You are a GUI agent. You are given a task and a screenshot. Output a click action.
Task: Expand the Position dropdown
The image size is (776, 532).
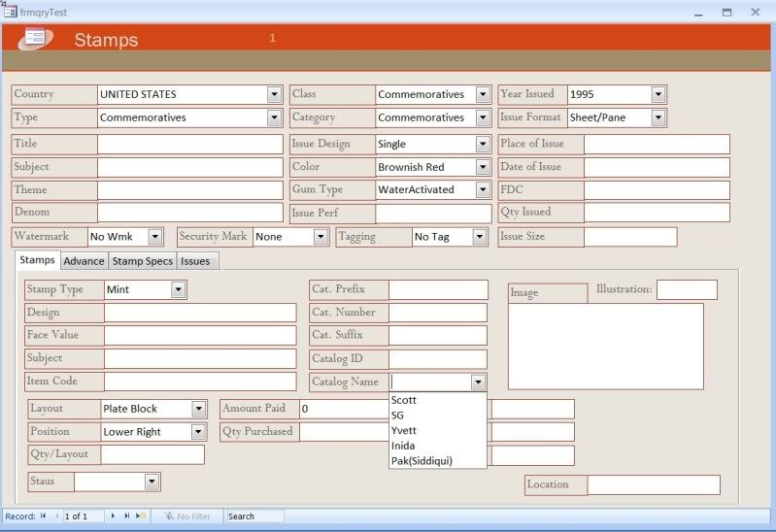(x=198, y=432)
